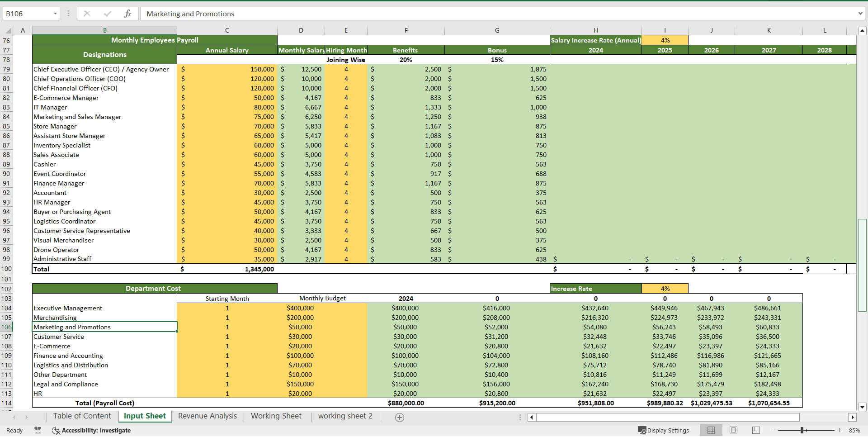Click the Department Cost header cell
This screenshot has height=437, width=868.
(155, 289)
